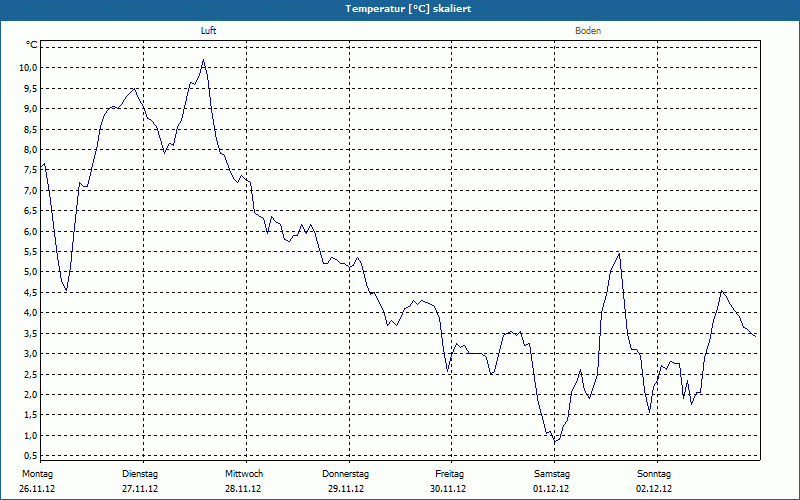Click the date '28.11.12'
Image resolution: width=800 pixels, height=500 pixels.
243,489
